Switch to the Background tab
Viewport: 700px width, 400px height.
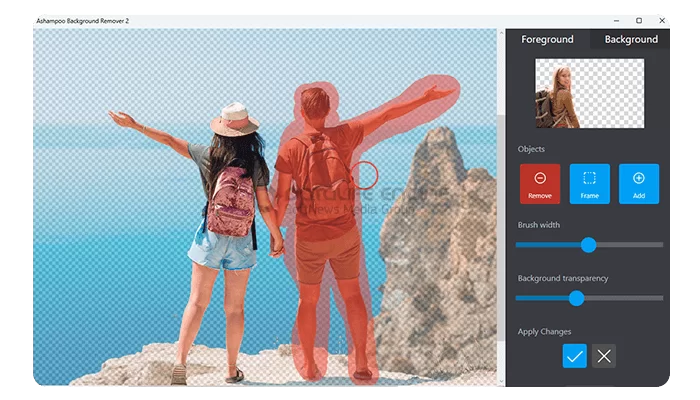(631, 39)
